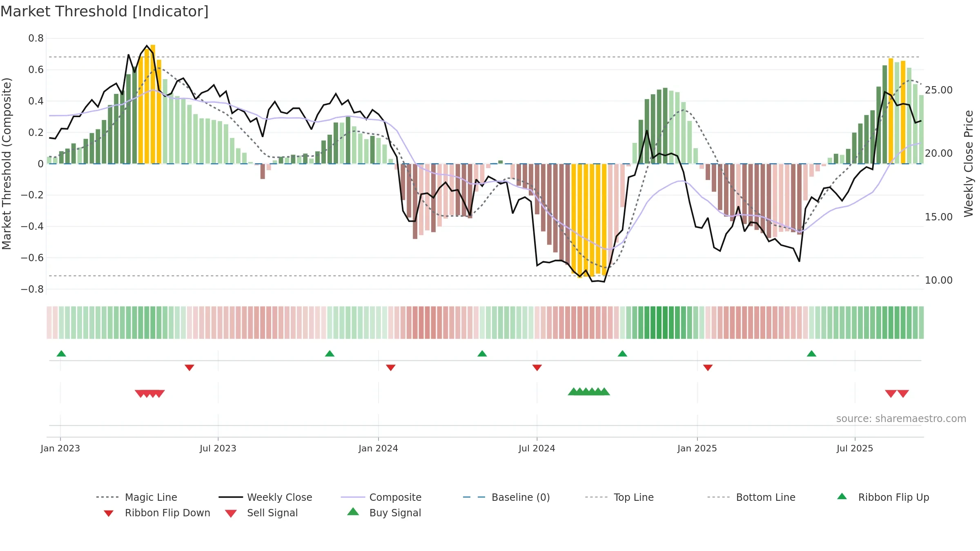Click the Ribbon Flip Up marker near May 2024
Viewport: 980px width, 551px height.
point(482,353)
